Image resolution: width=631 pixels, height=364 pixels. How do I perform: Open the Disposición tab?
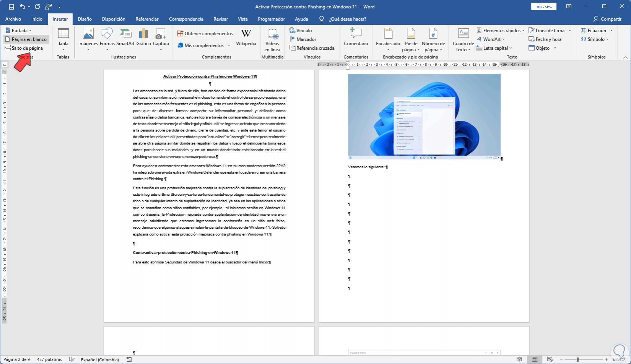(x=114, y=19)
